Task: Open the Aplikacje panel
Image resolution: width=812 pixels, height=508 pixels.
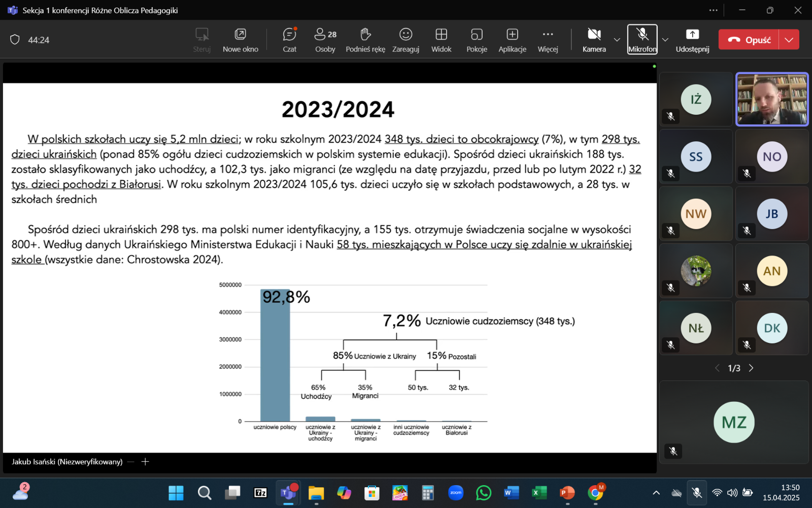Action: (512, 40)
